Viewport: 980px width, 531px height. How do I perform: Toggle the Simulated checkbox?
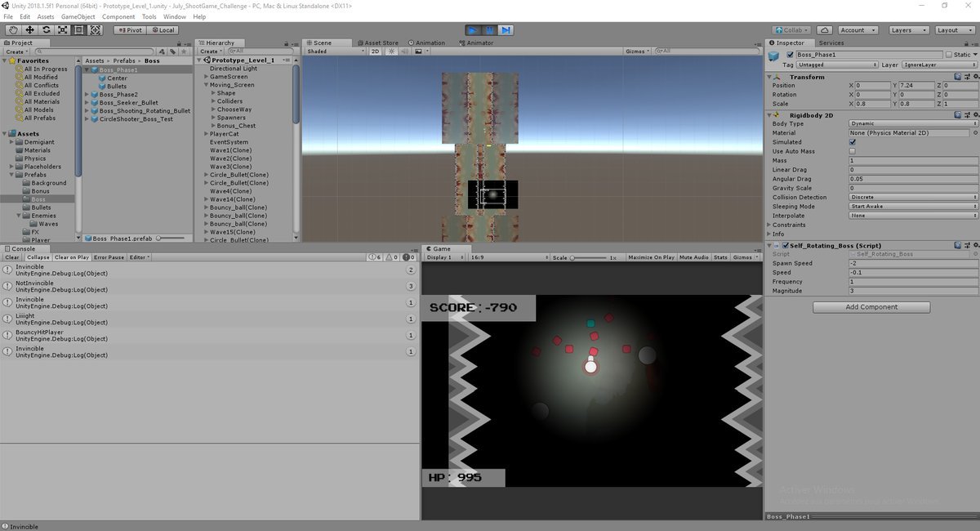click(853, 142)
